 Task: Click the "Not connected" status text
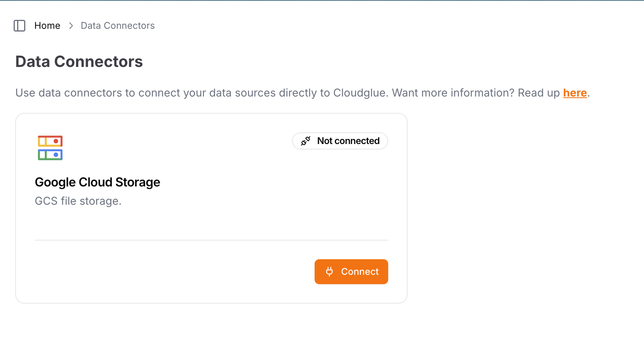348,141
